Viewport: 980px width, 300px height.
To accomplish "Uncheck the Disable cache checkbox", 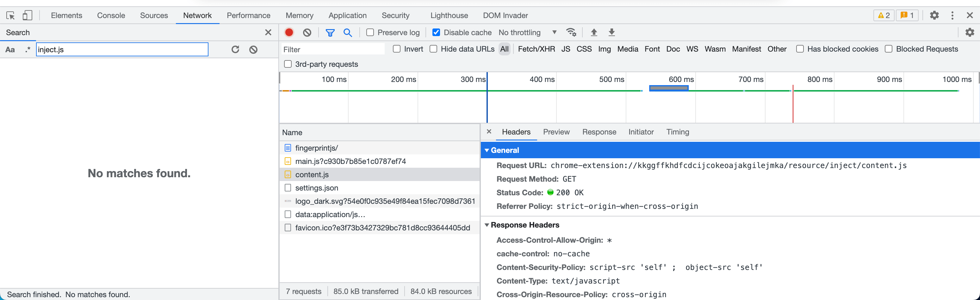I will point(436,32).
